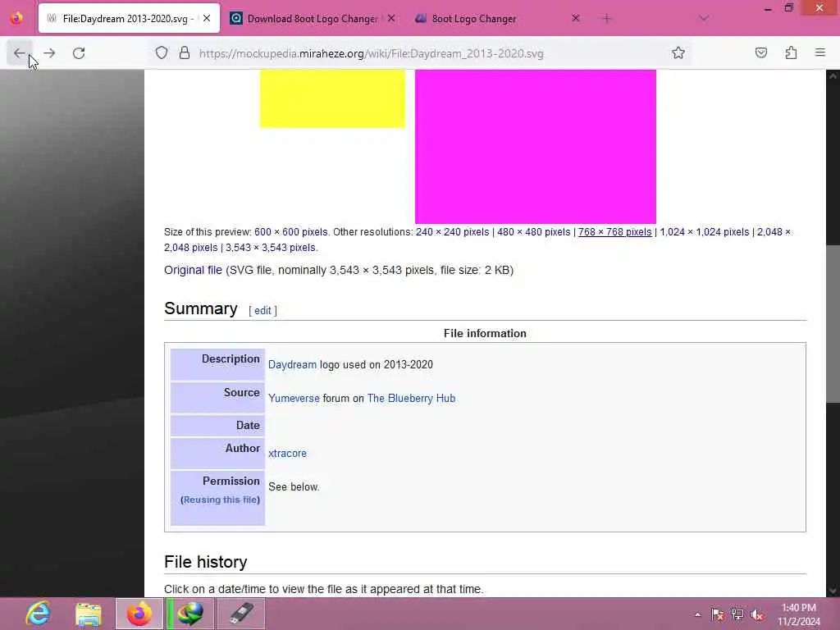Close the Download Boot Logo Changer tab
The image size is (840, 630).
pos(391,19)
